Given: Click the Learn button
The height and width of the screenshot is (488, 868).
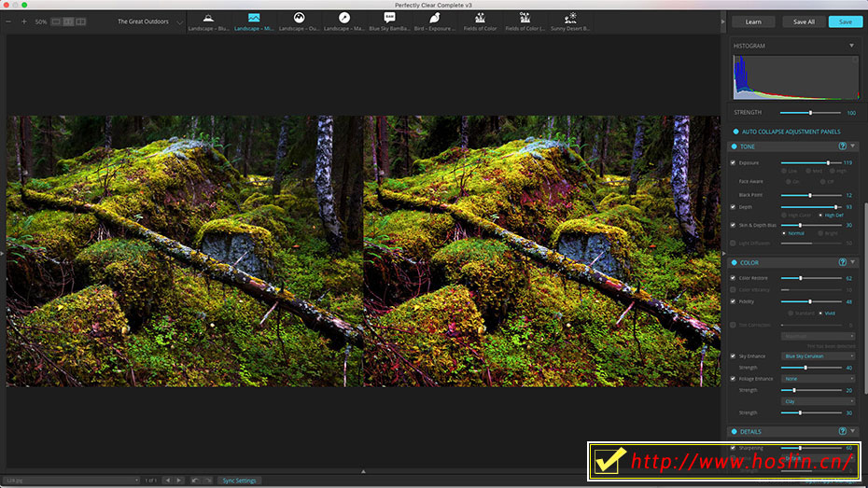Looking at the screenshot, I should (753, 22).
